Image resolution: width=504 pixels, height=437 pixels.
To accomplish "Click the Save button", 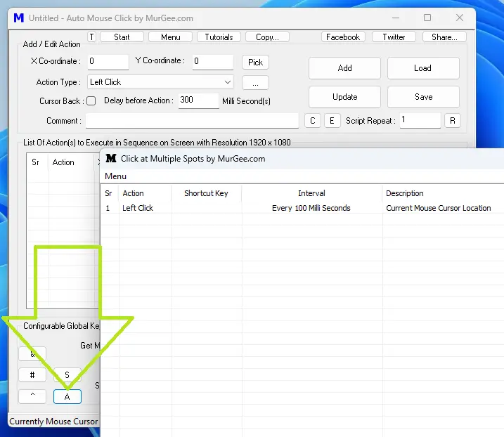I will (x=423, y=97).
